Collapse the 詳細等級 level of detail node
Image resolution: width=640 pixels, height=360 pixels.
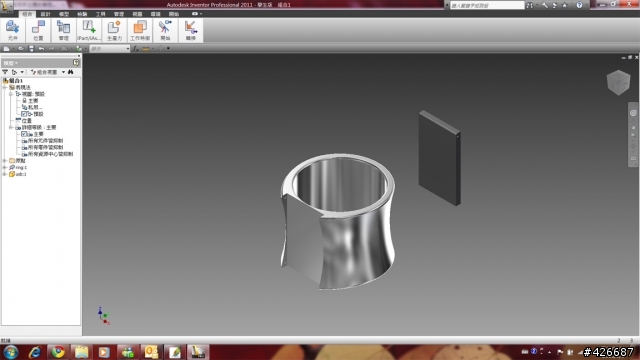[11, 127]
